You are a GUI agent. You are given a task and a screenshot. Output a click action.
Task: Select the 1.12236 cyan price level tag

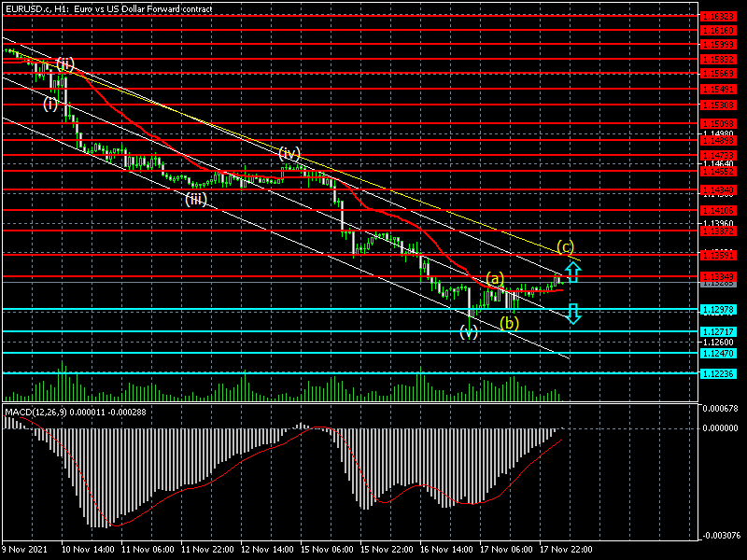tap(718, 373)
